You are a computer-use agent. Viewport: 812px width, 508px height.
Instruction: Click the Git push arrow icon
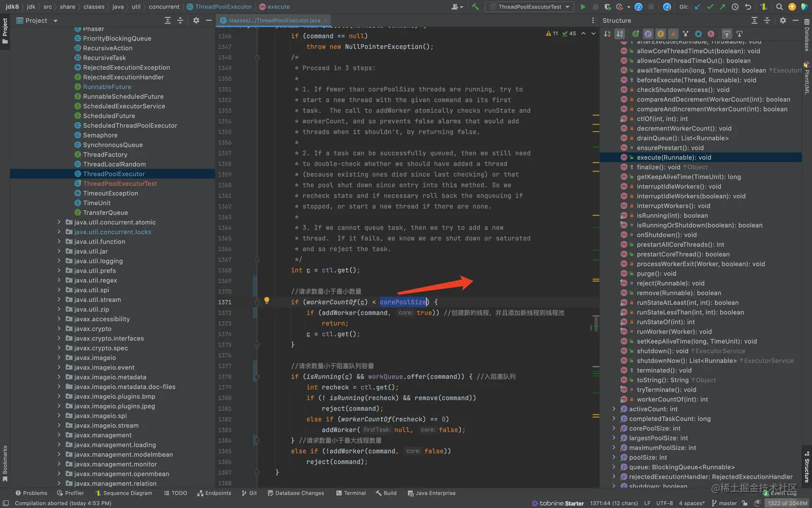(722, 6)
